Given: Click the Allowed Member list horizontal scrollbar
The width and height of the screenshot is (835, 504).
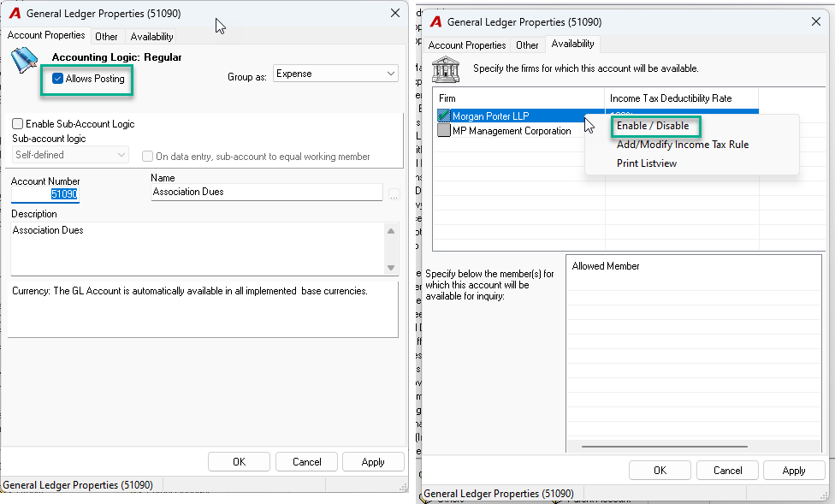Looking at the screenshot, I should pos(665,447).
